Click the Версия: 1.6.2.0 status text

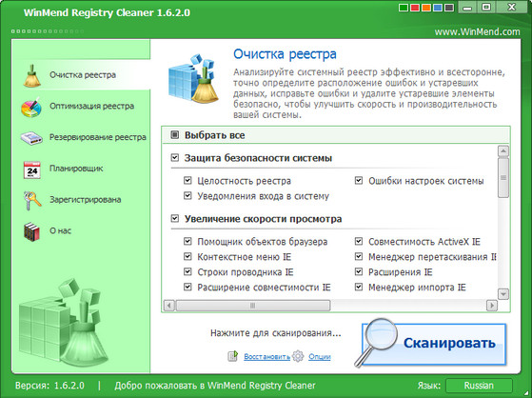point(49,386)
